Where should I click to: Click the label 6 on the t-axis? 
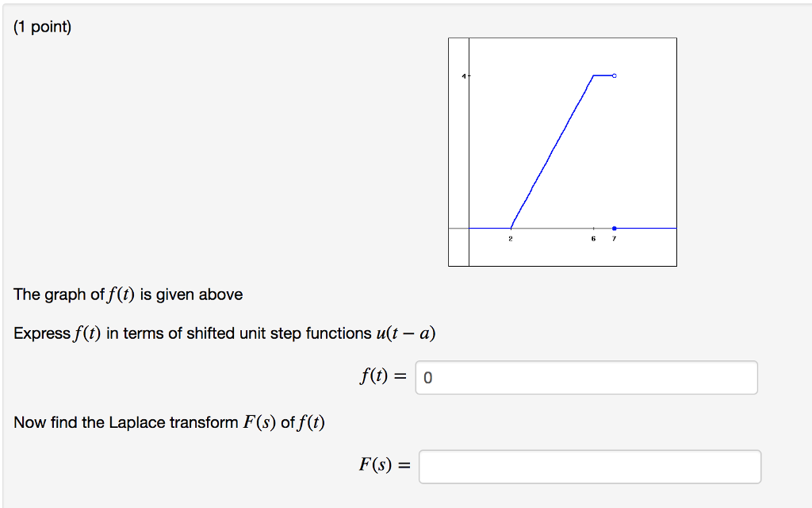tap(593, 237)
